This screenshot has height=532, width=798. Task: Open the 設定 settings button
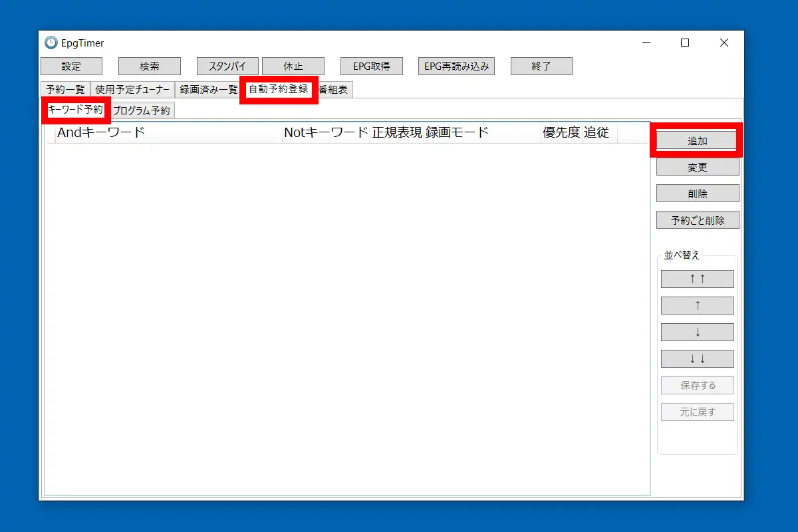[x=71, y=66]
